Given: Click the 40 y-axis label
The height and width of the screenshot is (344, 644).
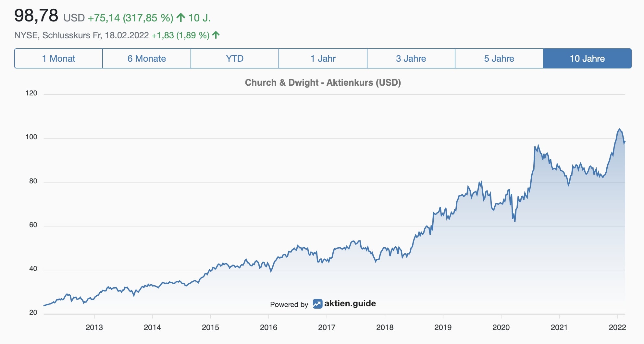Looking at the screenshot, I should click(x=33, y=269).
